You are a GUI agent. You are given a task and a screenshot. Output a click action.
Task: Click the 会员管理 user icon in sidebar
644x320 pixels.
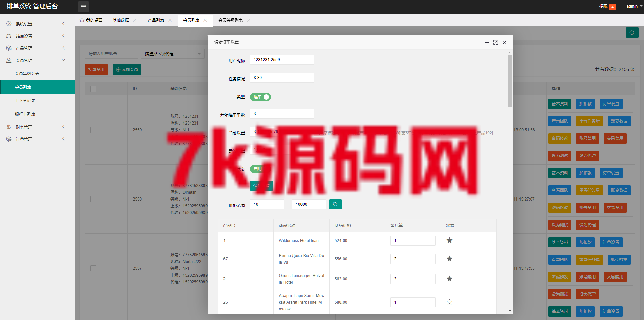[x=9, y=60]
